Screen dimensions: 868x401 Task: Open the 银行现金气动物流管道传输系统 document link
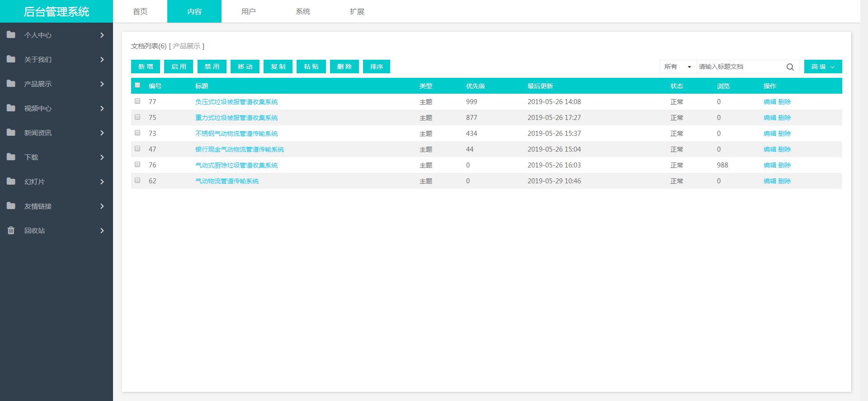coord(240,149)
